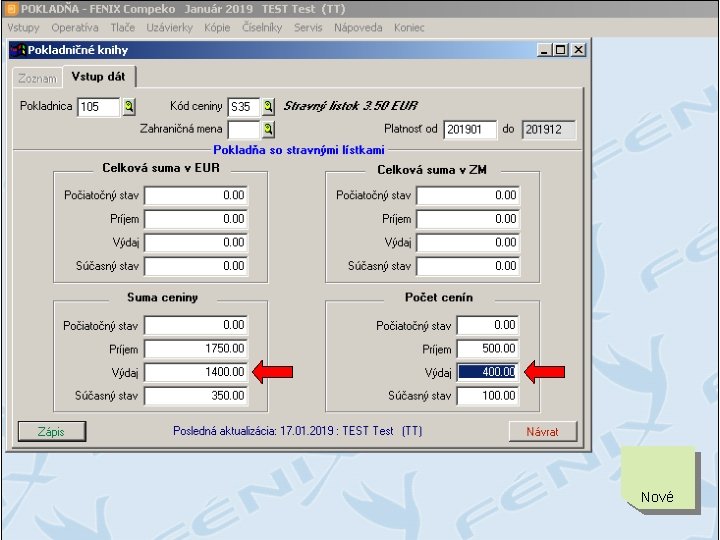Click Počiatočný stav field under Suma ceniny
The height and width of the screenshot is (540, 720).
pos(196,326)
